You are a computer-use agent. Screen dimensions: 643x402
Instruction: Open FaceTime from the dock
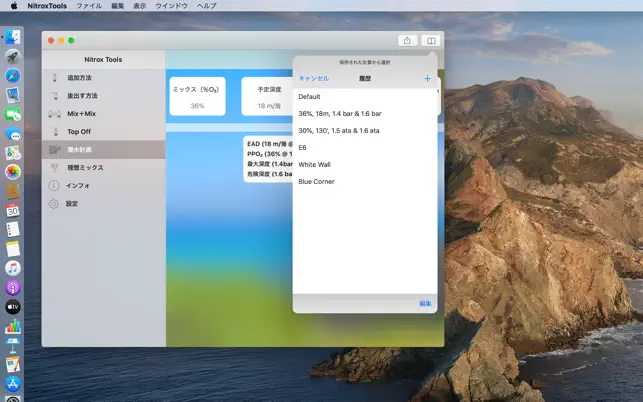pyautogui.click(x=13, y=114)
